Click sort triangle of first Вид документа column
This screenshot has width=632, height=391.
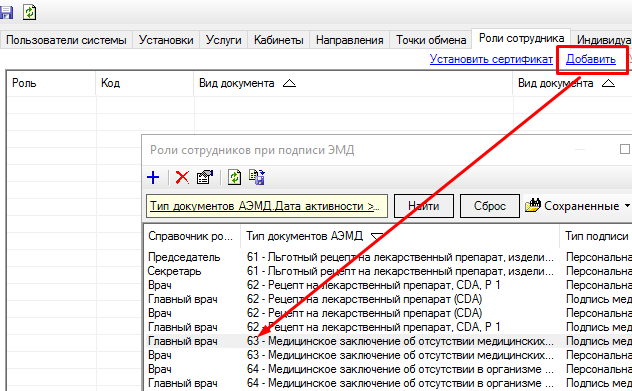tap(289, 83)
